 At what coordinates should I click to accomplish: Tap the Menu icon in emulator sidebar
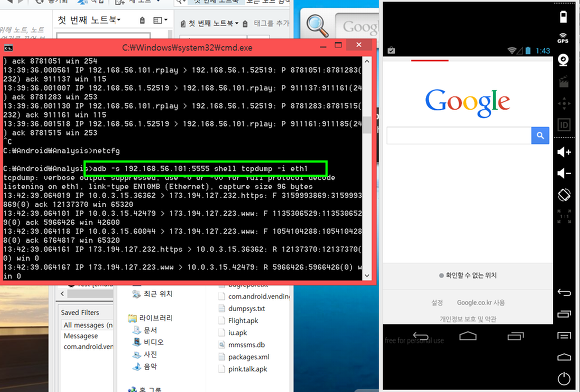tap(564, 336)
